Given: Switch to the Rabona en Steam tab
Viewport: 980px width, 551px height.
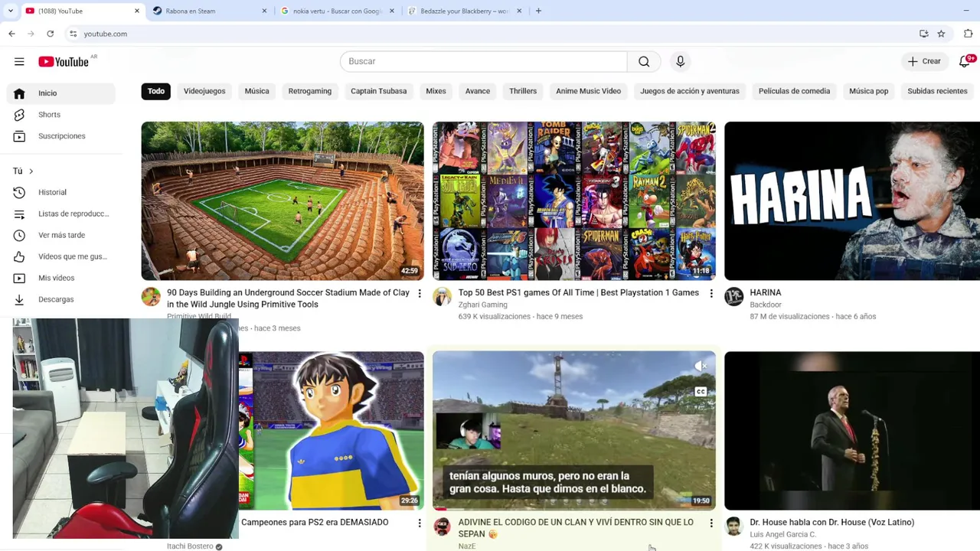Looking at the screenshot, I should pyautogui.click(x=210, y=11).
